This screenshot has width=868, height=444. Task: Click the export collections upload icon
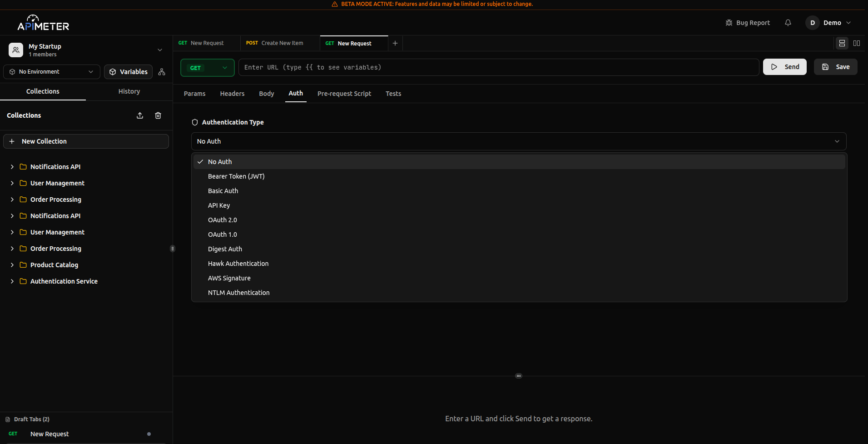tap(140, 115)
